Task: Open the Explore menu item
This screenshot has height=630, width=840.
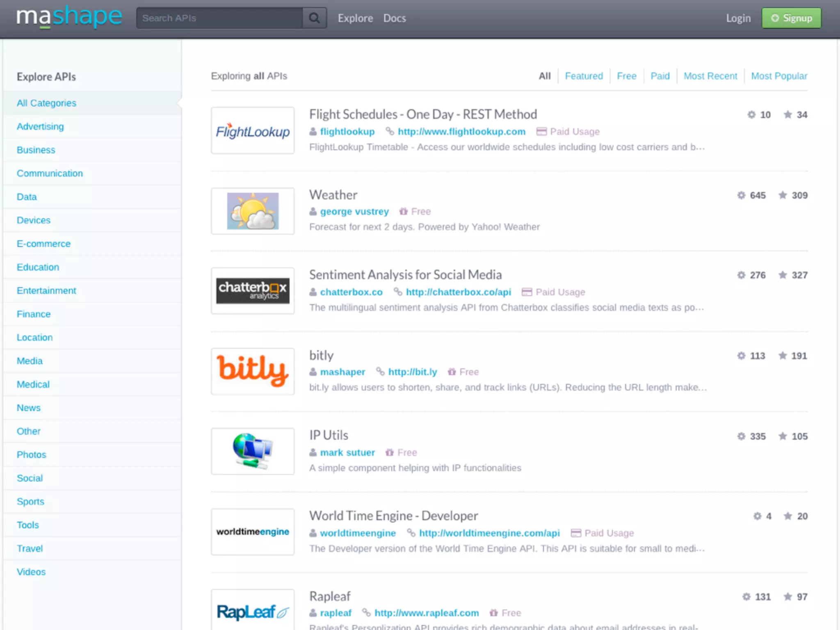Action: [x=355, y=18]
